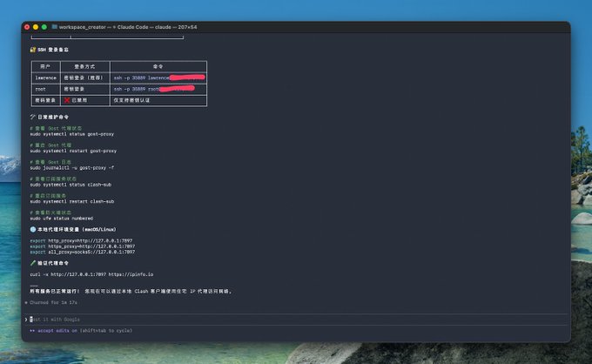Click the window title workspace_creator text

84,27
